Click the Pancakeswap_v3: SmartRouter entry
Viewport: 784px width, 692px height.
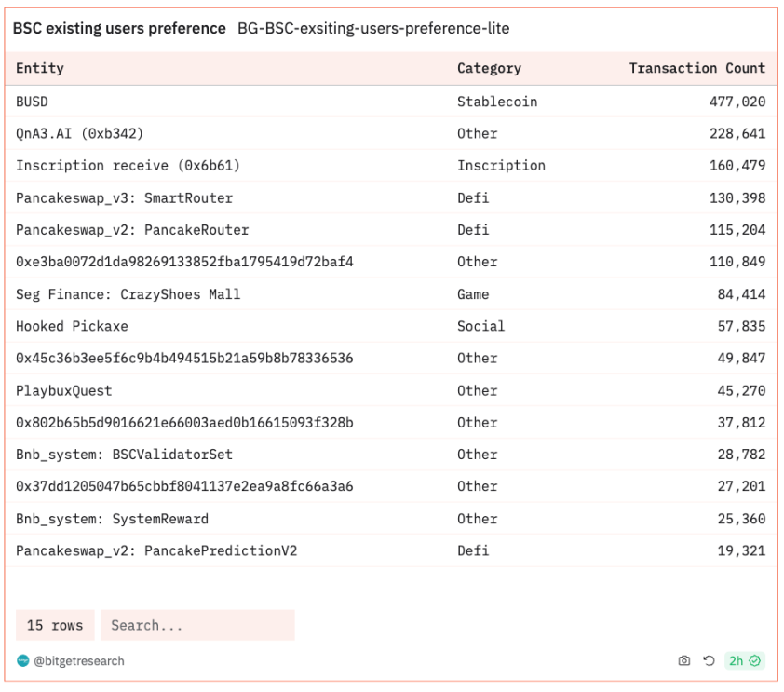(124, 198)
